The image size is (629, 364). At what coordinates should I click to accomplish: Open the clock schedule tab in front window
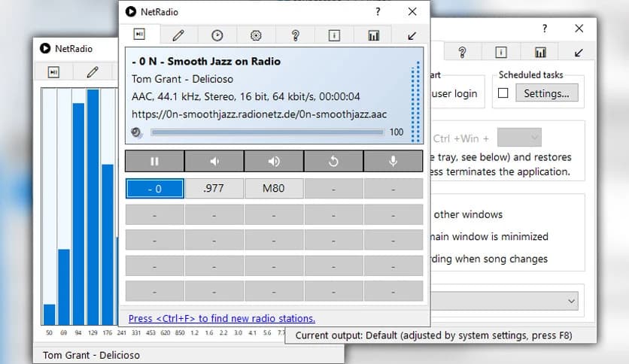coord(217,35)
